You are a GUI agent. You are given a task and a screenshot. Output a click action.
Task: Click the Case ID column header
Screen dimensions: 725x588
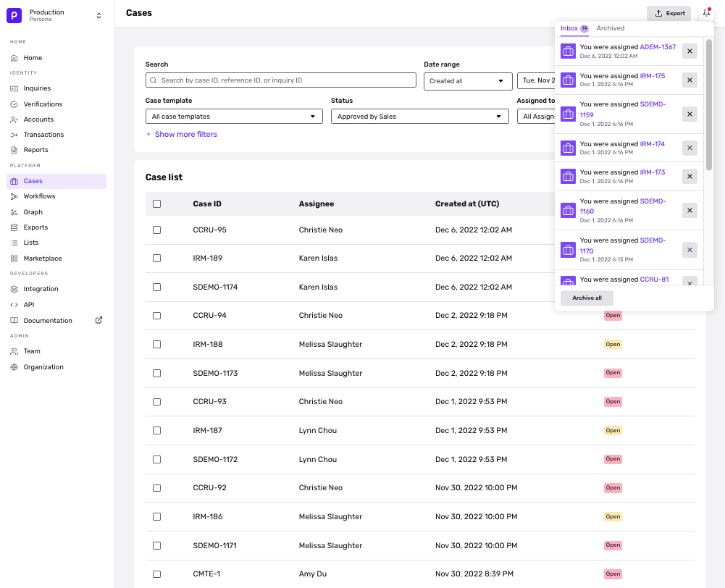tap(207, 204)
